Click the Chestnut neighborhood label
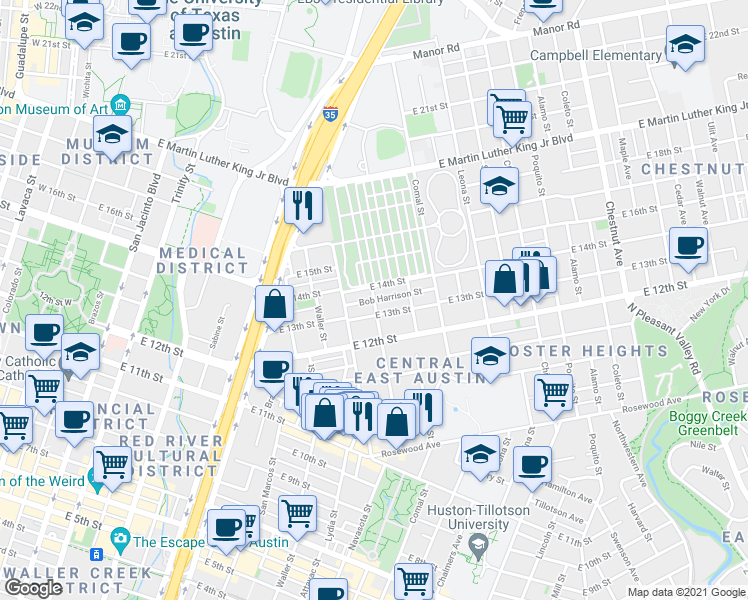 pos(694,169)
